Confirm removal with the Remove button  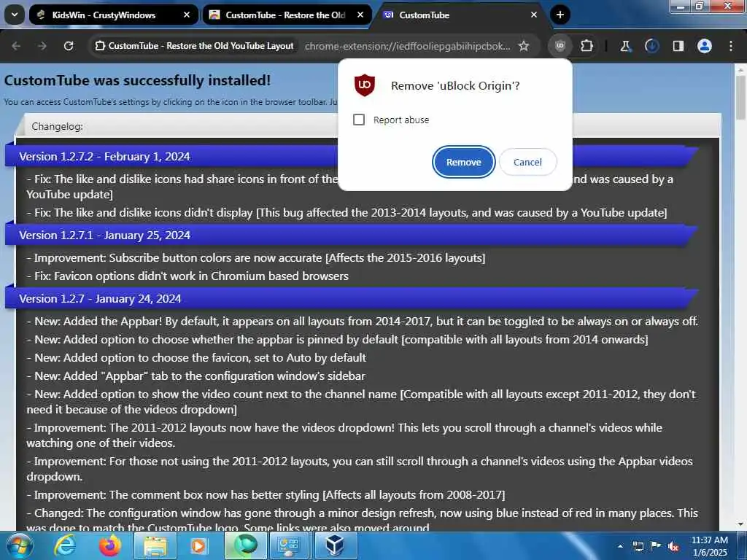tap(463, 162)
